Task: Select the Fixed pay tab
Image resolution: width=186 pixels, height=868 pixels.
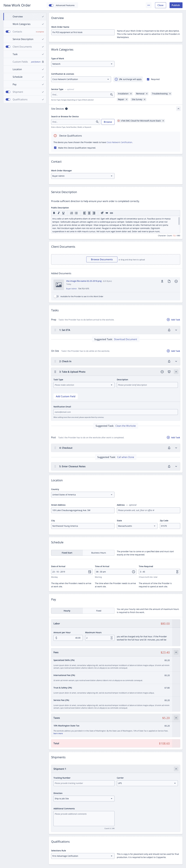Action: (x=99, y=611)
